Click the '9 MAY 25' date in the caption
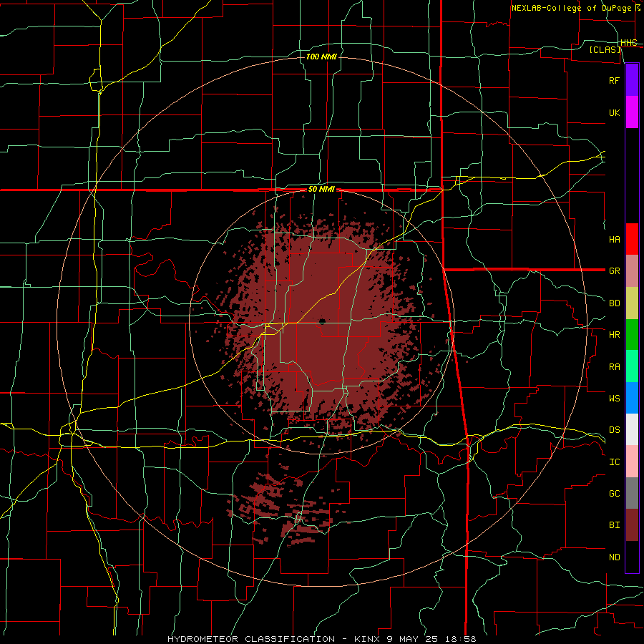644x644 pixels. click(x=412, y=639)
